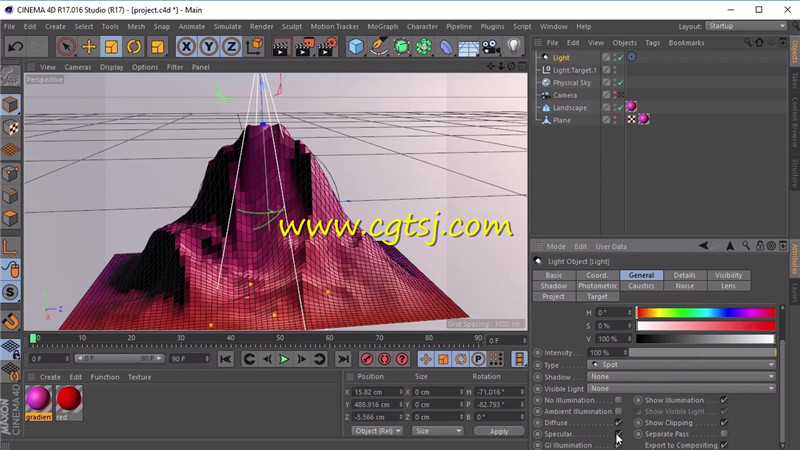Open the spline Pen tool
The width and height of the screenshot is (800, 450).
378,47
